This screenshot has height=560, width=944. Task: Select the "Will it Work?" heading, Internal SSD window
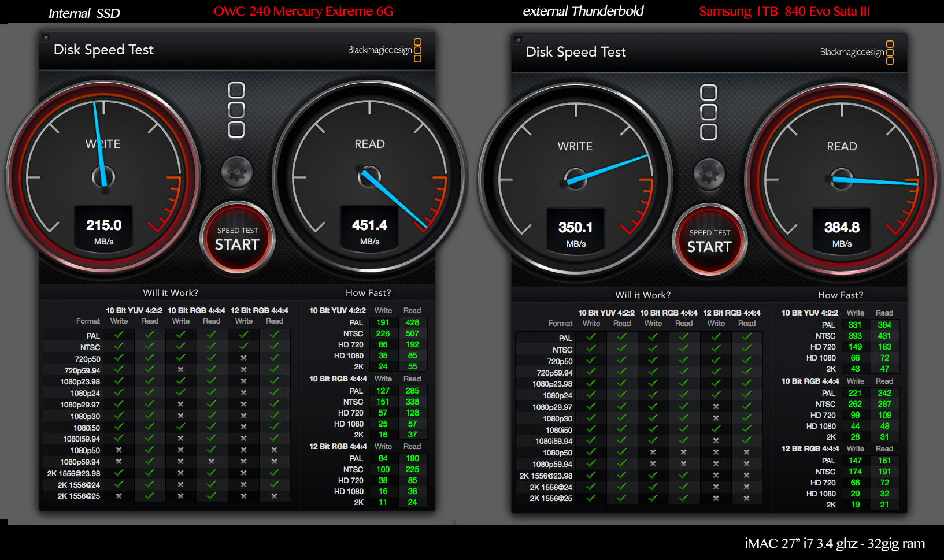tap(171, 293)
